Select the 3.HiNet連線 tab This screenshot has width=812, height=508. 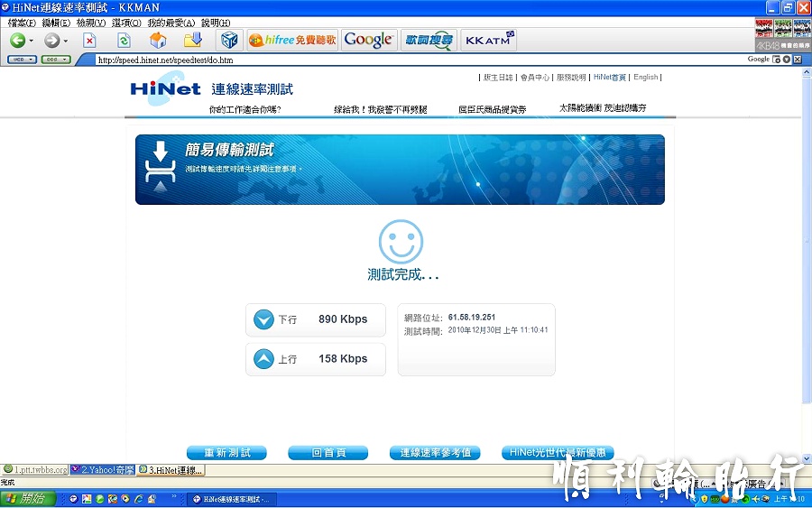pos(171,470)
